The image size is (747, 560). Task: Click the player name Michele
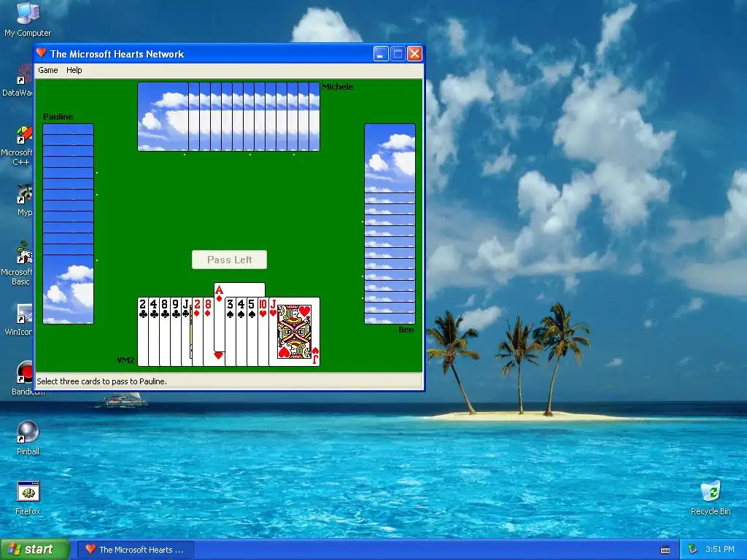tap(337, 87)
